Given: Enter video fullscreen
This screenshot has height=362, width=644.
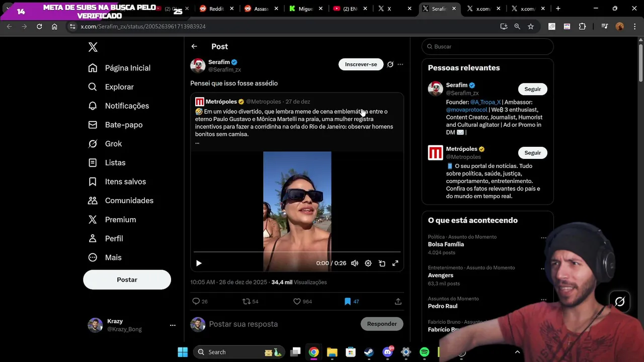Looking at the screenshot, I should [x=395, y=263].
